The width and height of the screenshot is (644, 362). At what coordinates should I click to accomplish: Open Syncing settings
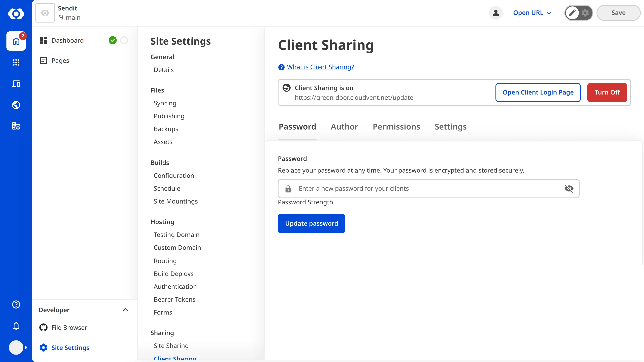165,103
